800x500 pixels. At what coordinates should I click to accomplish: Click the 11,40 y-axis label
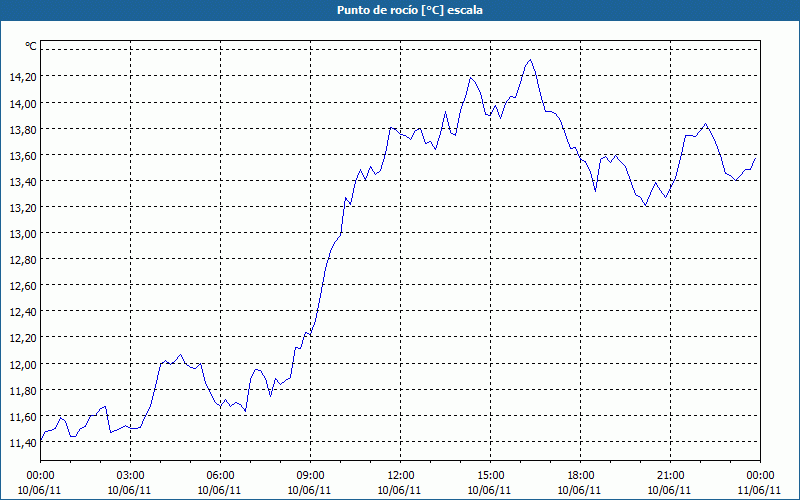coord(23,442)
